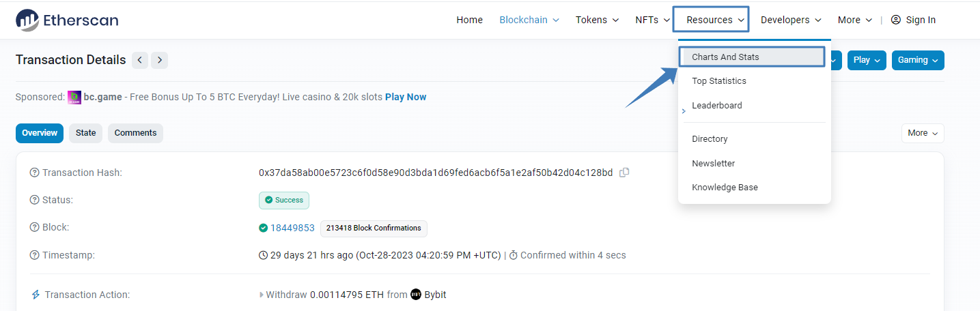Choose Top Statistics from Resources menu
Screen dimensions: 980x311
(x=719, y=81)
